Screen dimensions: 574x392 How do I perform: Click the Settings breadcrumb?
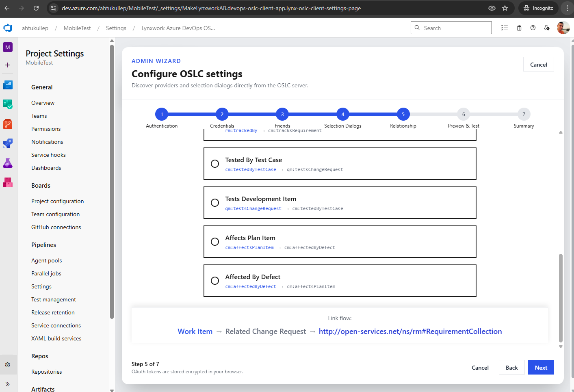tap(116, 28)
